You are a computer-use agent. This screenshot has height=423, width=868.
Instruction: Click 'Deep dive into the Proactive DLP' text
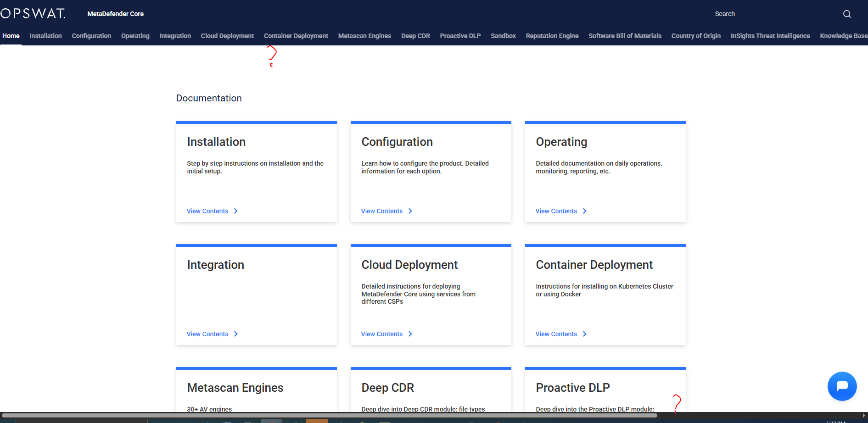point(595,409)
